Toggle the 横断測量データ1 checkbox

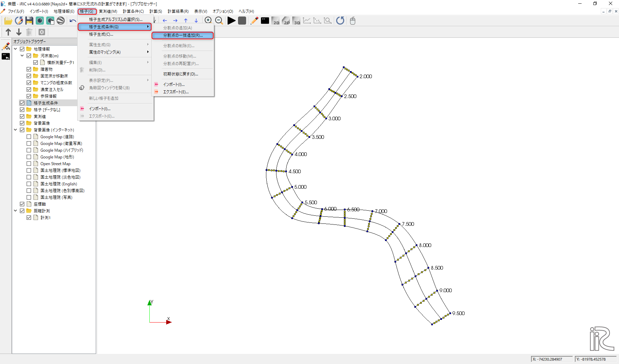[x=36, y=63]
